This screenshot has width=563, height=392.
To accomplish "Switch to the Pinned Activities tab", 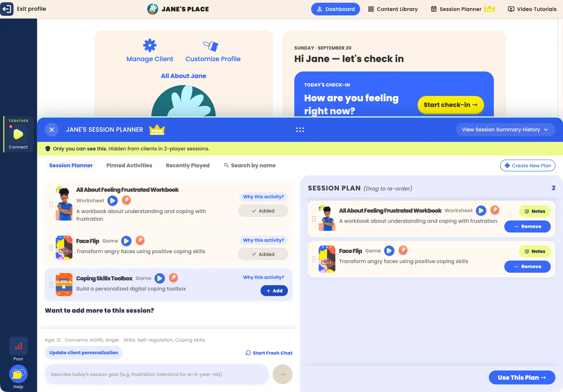I will [x=129, y=166].
